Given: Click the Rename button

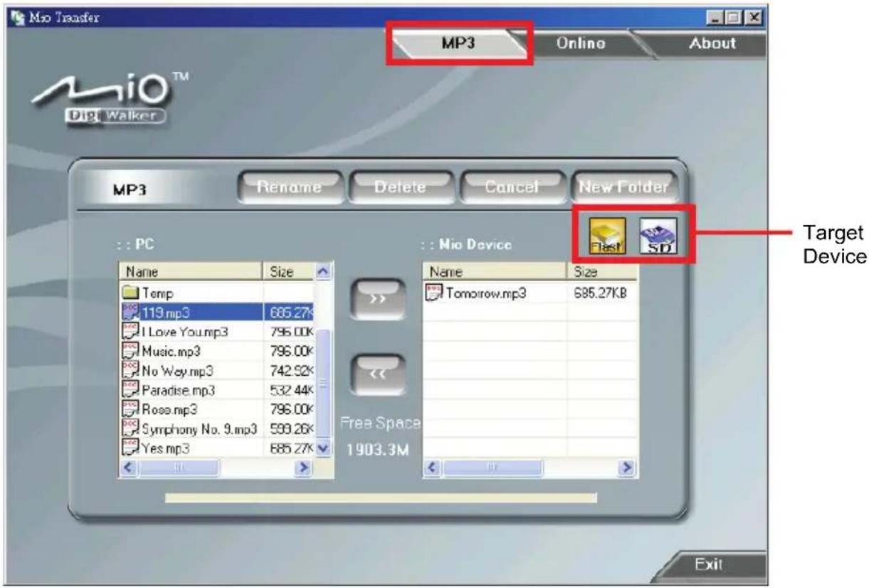Looking at the screenshot, I should click(x=289, y=187).
